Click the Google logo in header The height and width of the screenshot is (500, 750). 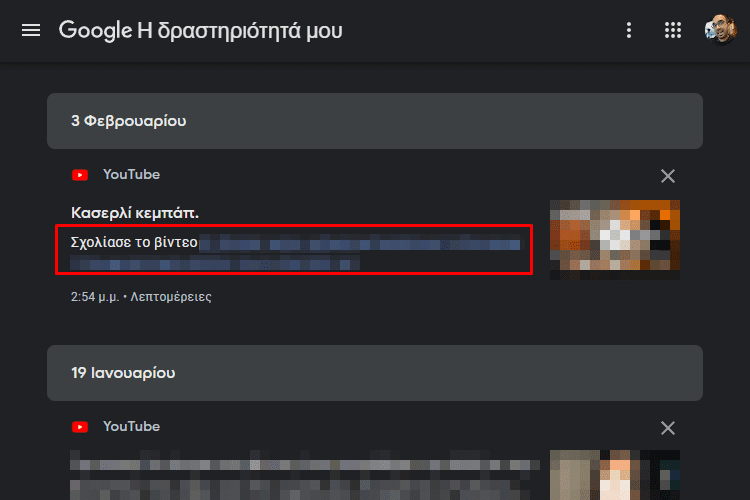click(95, 31)
